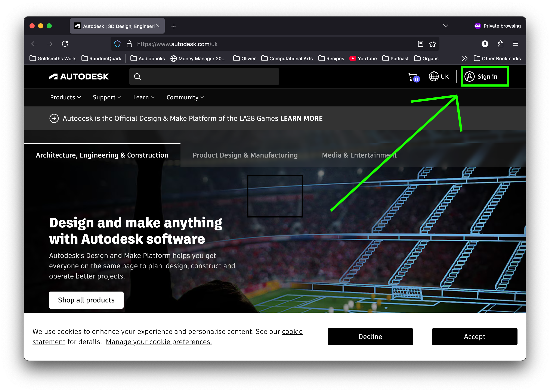Open the shopping cart icon
Image resolution: width=550 pixels, height=392 pixels.
[413, 77]
